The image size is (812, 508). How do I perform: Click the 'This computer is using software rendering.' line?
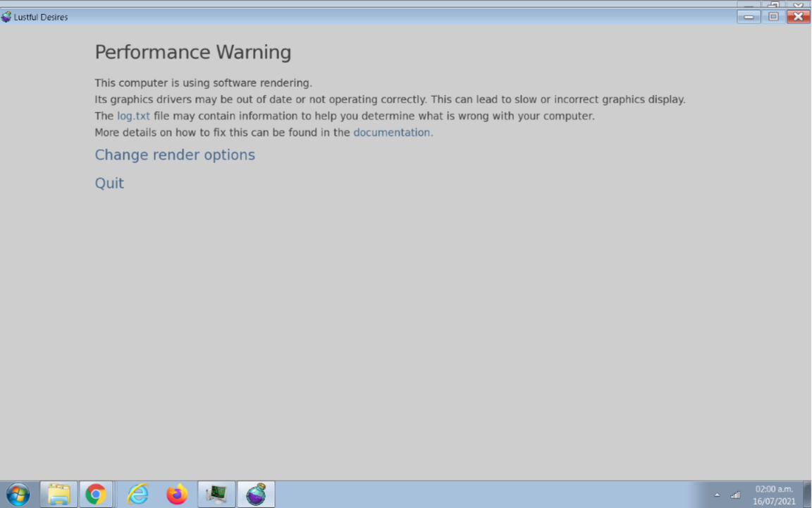203,83
